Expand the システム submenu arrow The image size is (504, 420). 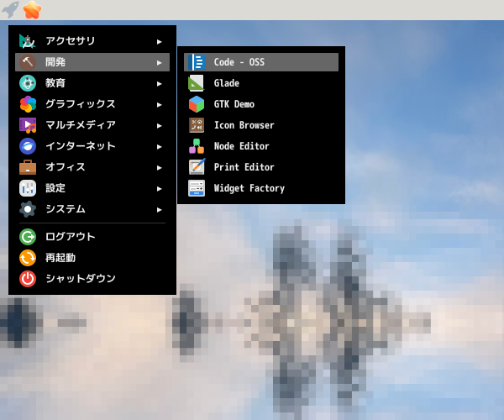point(159,210)
